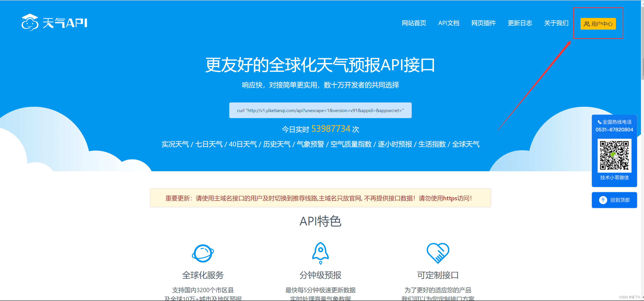Click the WeChat QR code image
Screen dimensions: 644x301
click(614, 156)
